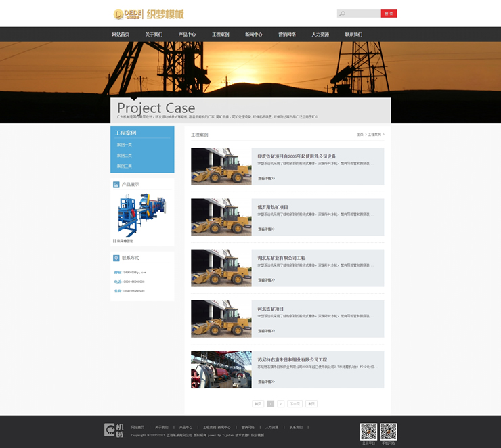Click the 公众平台 QR code
Viewport: 501px width, 448px height.
pos(368,432)
